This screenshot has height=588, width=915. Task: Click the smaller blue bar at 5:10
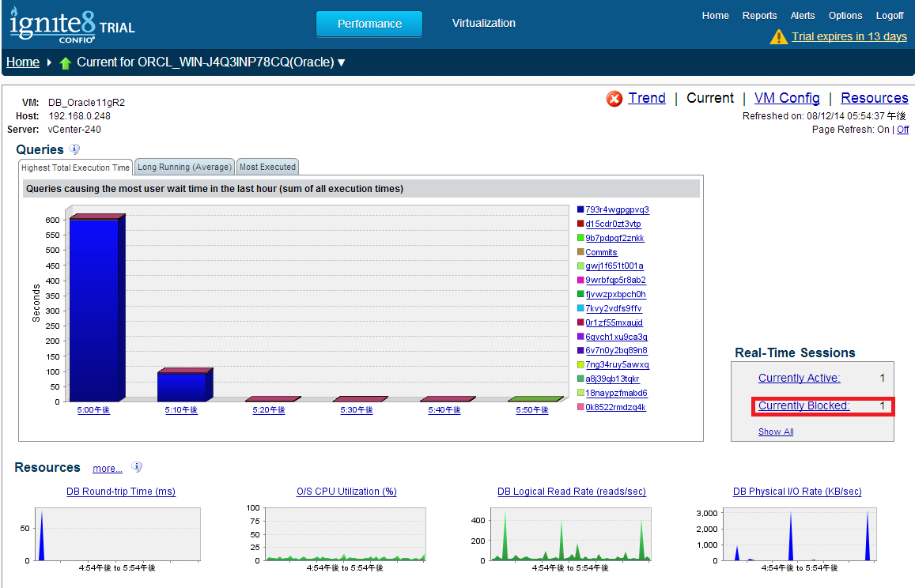184,385
